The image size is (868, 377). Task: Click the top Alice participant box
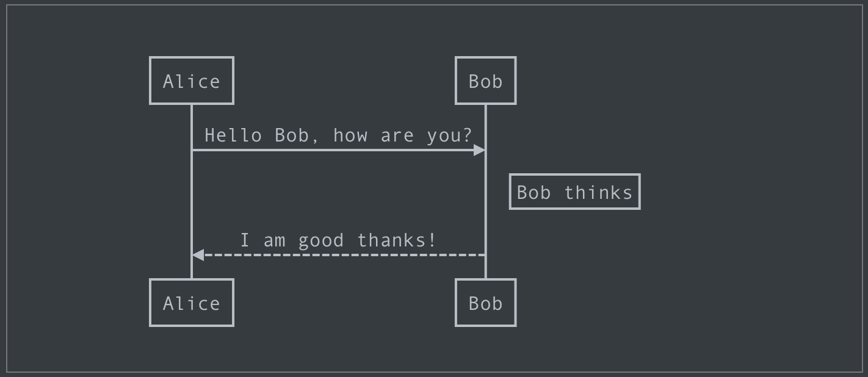(x=192, y=81)
